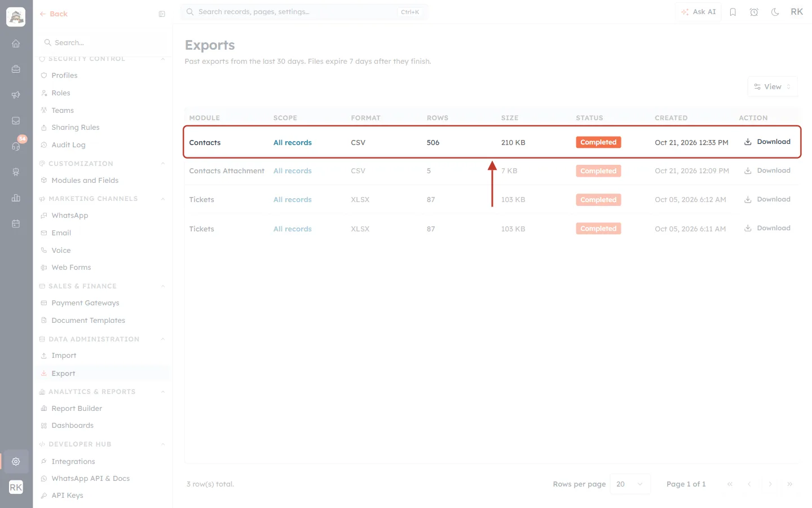
Task: Click All records in Contacts row
Action: (293, 143)
